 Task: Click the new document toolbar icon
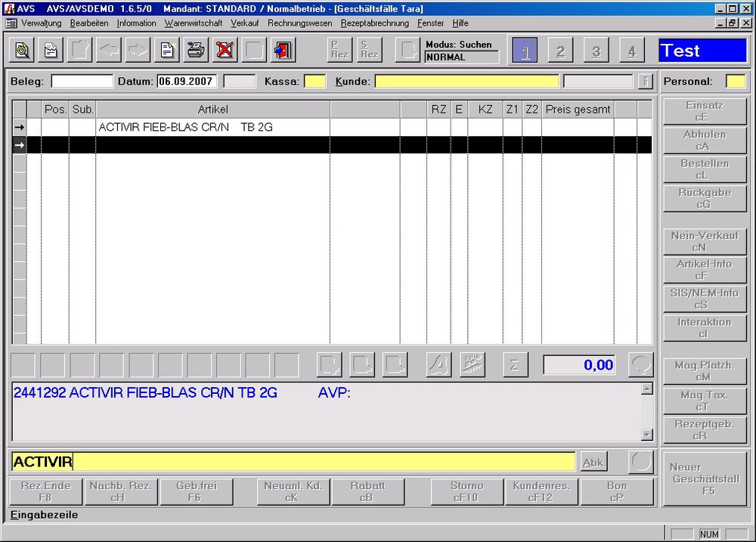click(x=166, y=51)
